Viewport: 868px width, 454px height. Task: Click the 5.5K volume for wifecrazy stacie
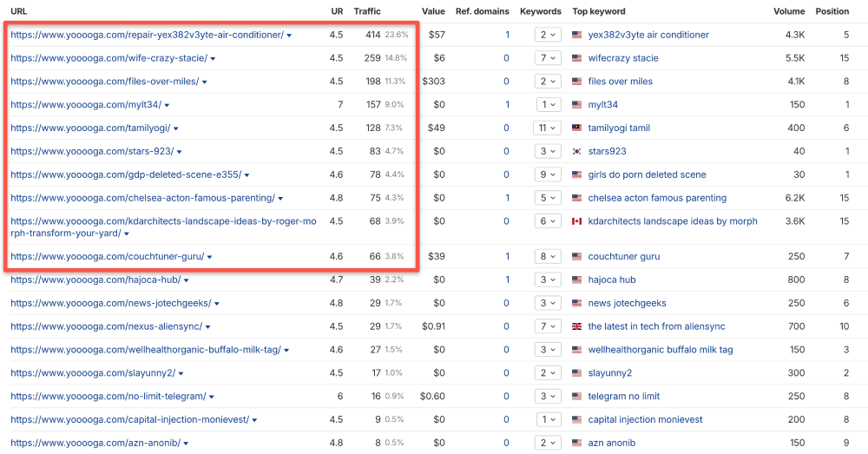pyautogui.click(x=795, y=57)
